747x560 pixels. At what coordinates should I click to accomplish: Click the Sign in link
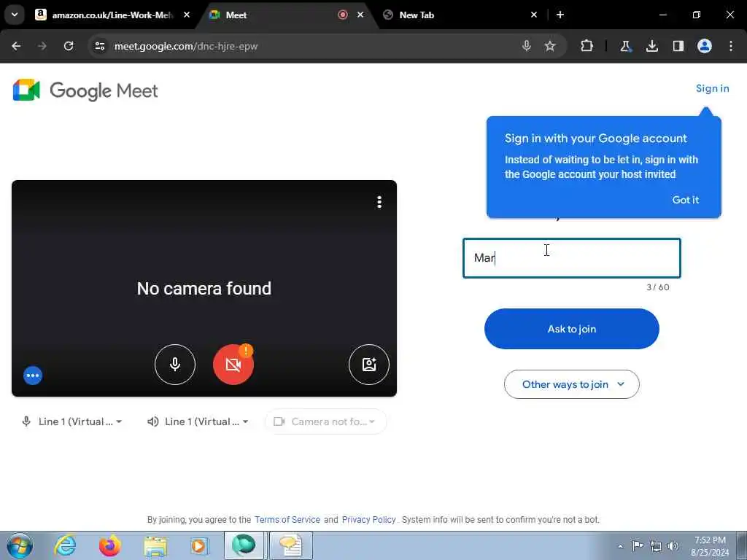712,88
